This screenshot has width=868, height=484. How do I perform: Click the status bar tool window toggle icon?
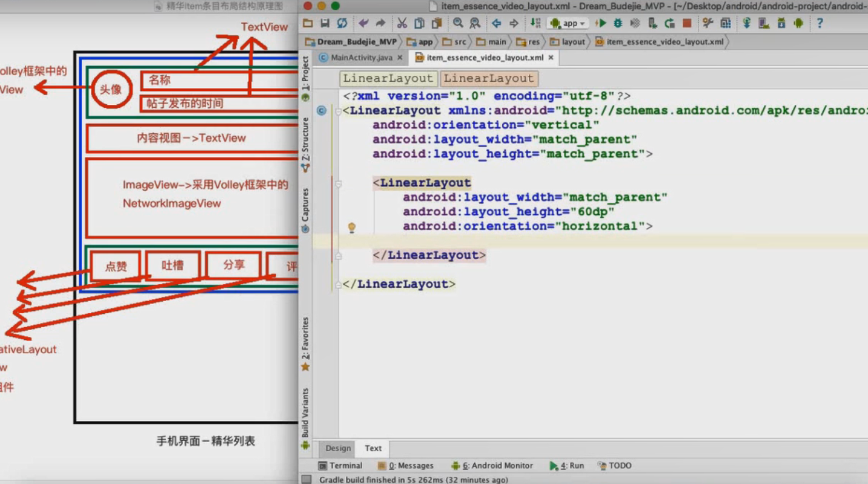[306, 479]
